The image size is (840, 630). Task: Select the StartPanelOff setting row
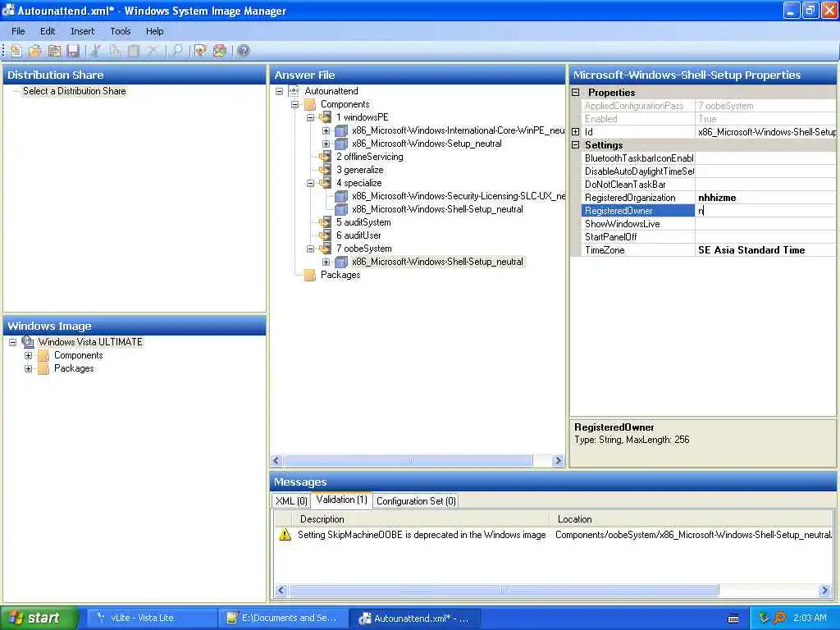coord(708,237)
